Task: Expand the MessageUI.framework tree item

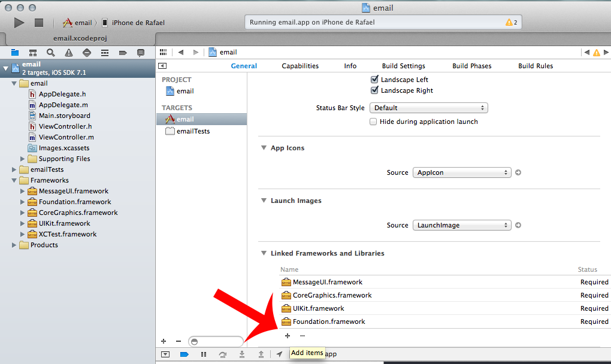Action: [23, 191]
